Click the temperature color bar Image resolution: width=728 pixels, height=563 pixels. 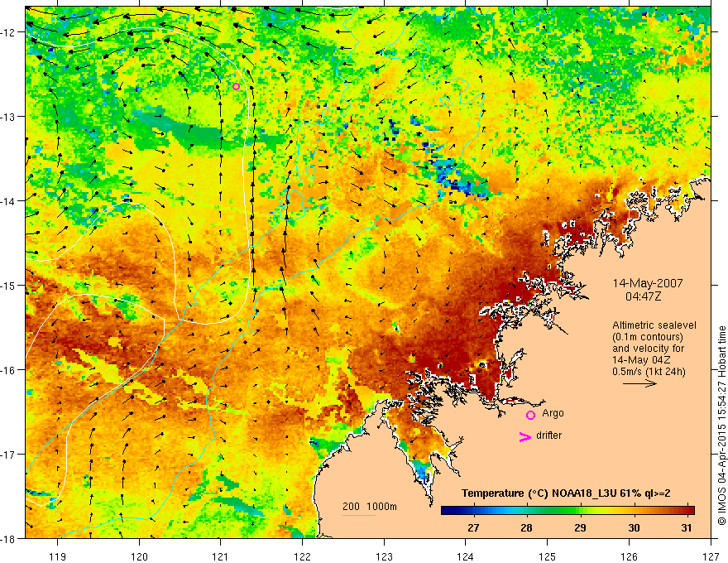click(568, 510)
